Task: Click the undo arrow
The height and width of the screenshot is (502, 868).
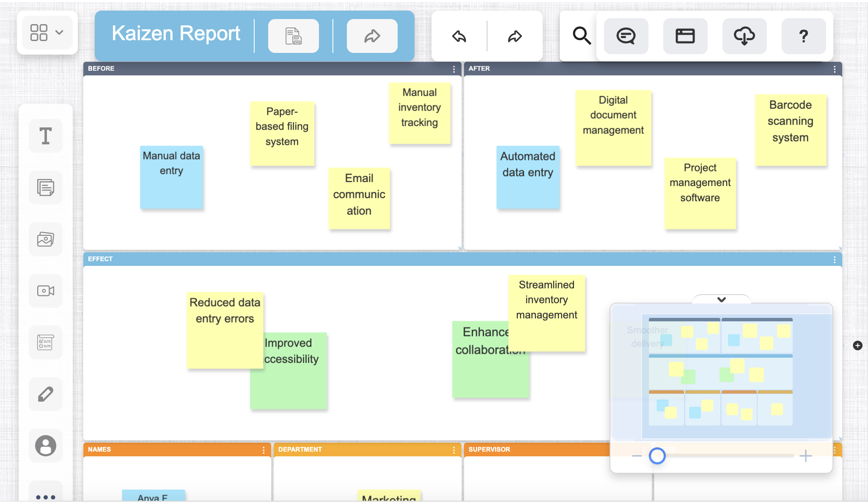Action: tap(459, 36)
